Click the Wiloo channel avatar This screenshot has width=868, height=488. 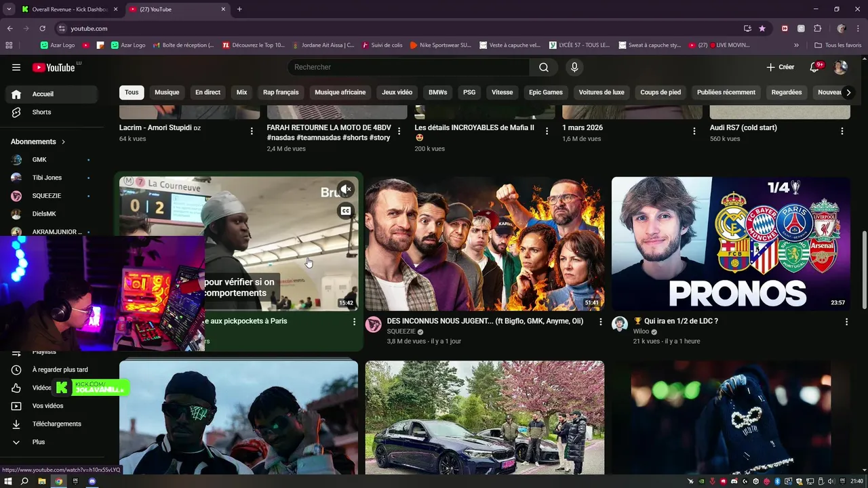pos(620,324)
